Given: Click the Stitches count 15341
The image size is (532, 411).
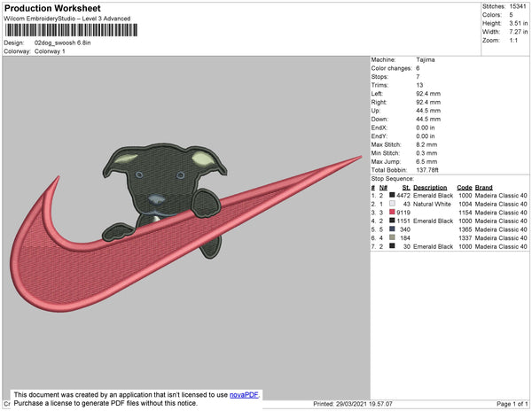Looking at the screenshot, I should click(518, 6).
